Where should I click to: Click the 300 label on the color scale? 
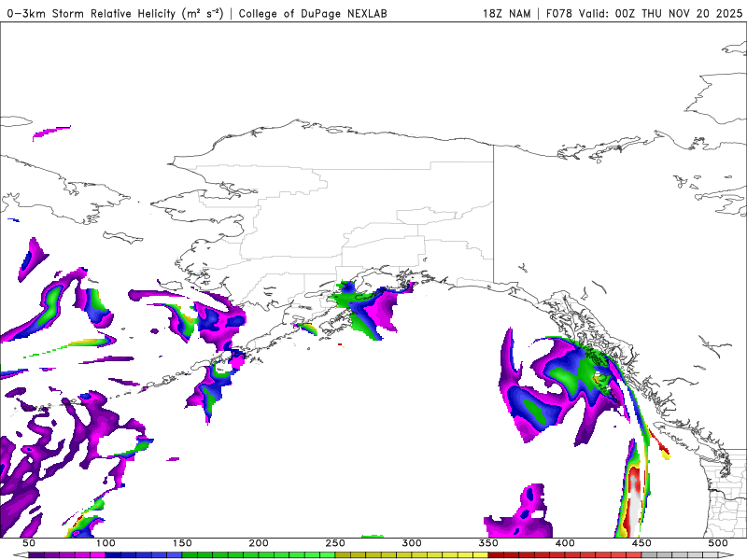coord(412,543)
